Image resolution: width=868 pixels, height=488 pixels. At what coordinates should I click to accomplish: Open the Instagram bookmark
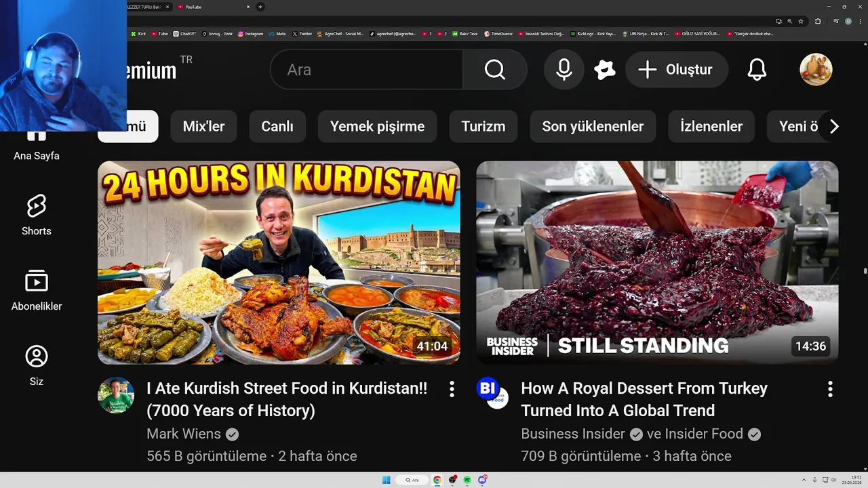point(250,33)
